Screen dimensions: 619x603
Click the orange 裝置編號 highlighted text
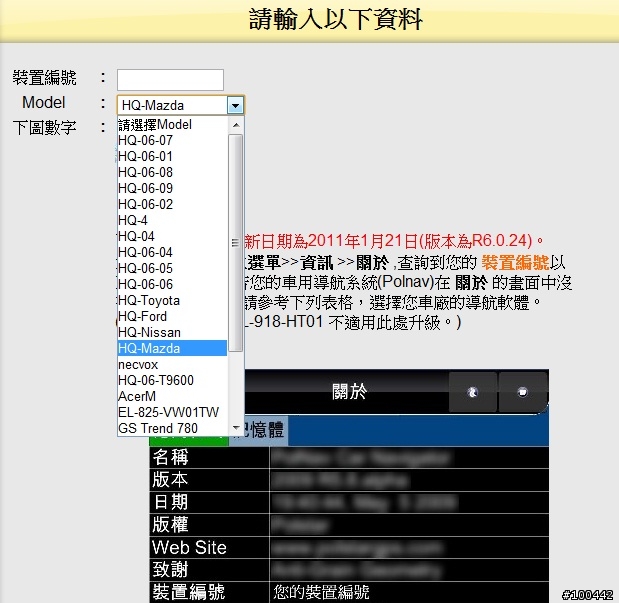click(x=515, y=263)
